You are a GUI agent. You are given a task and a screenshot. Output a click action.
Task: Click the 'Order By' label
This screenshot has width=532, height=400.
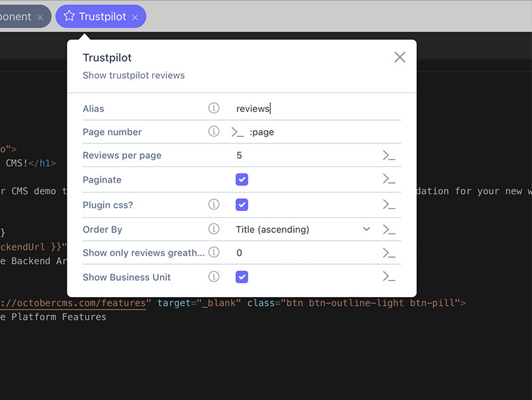(x=102, y=230)
